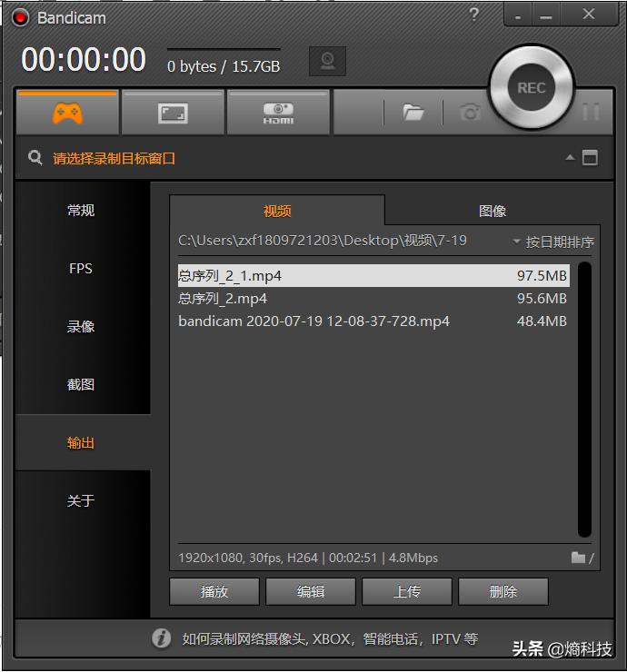Image resolution: width=627 pixels, height=672 pixels.
Task: Select file 总序列_2_1.mp4
Action: 373,275
